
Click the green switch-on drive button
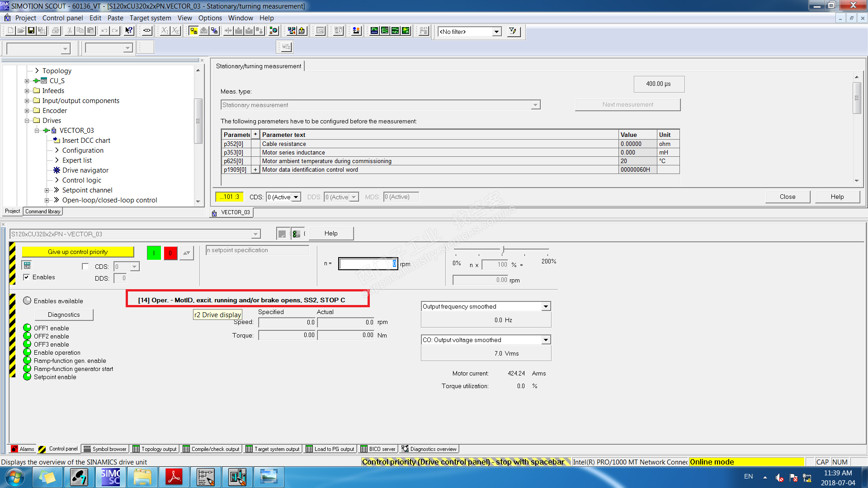(x=154, y=253)
